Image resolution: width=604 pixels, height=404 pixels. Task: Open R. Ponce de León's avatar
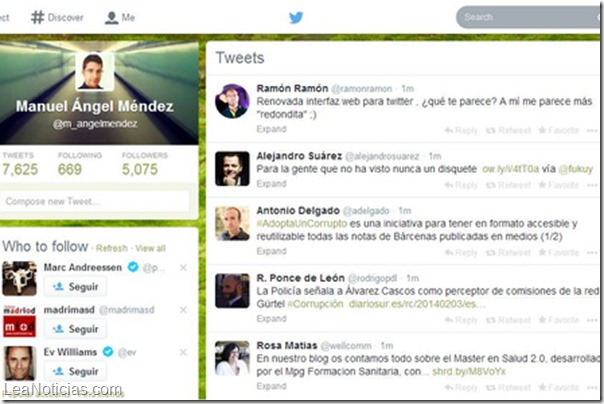pos(232,291)
